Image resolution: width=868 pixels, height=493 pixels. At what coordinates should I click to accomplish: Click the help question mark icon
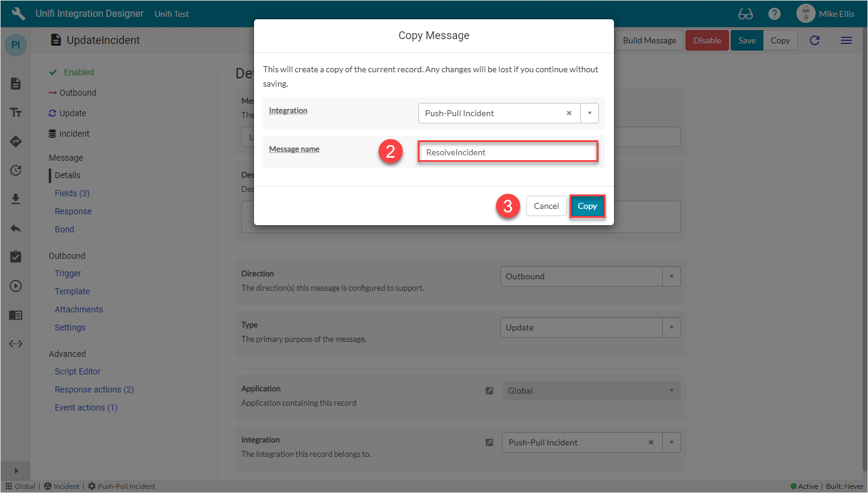click(x=775, y=14)
